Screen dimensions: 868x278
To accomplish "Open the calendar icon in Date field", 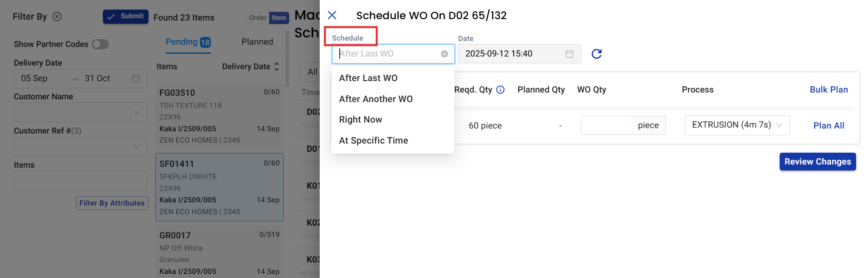I will [569, 54].
